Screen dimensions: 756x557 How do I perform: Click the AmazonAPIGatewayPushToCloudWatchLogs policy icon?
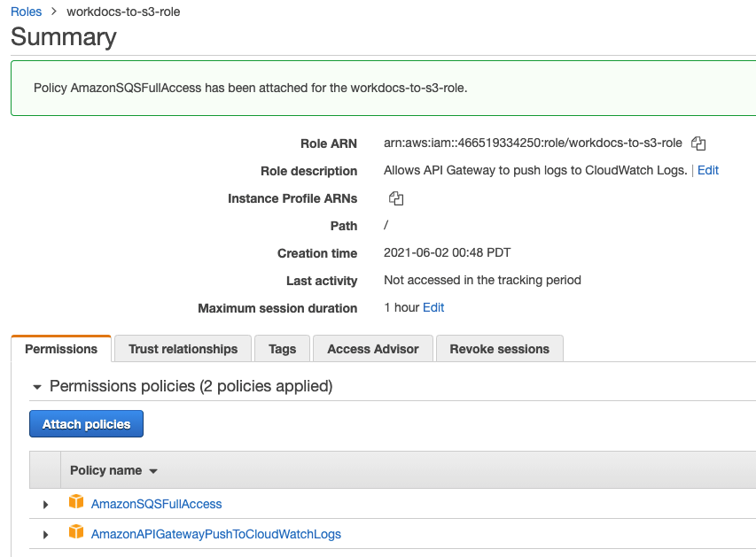76,534
